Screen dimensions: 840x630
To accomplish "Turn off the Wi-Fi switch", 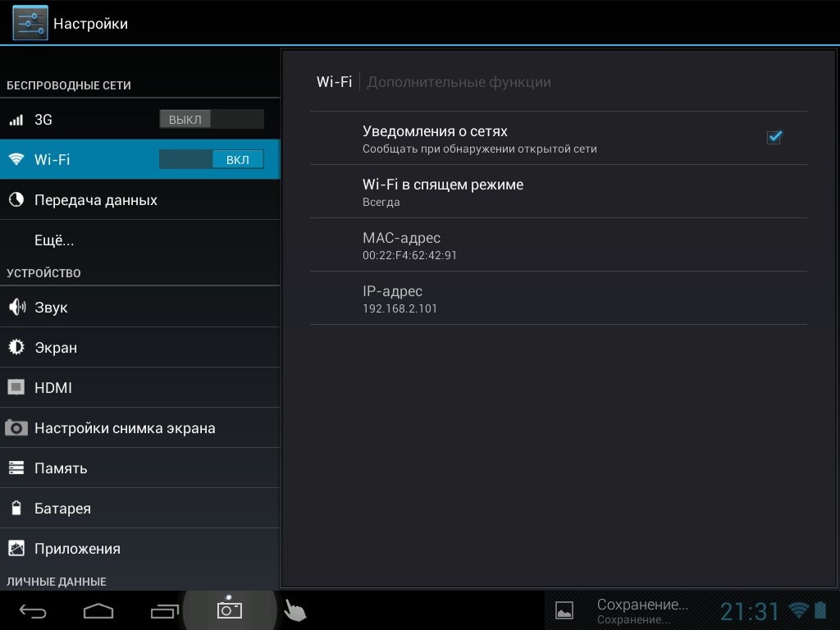I will pyautogui.click(x=211, y=160).
